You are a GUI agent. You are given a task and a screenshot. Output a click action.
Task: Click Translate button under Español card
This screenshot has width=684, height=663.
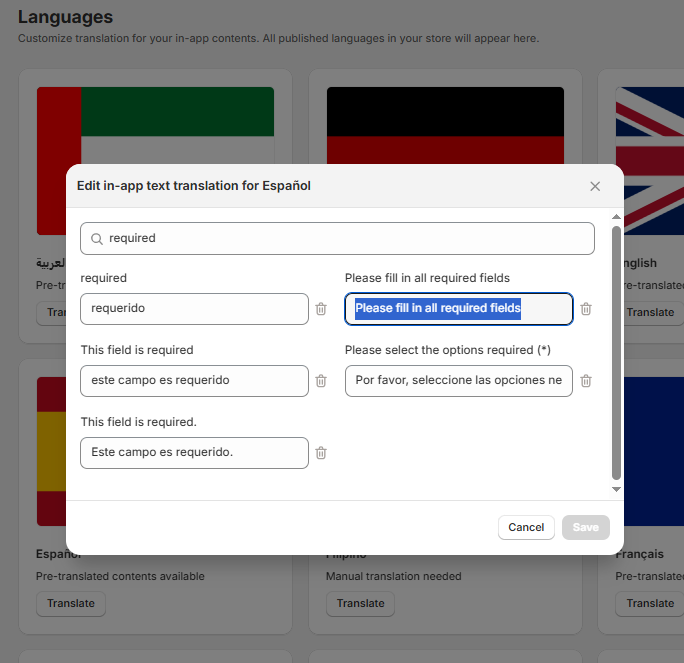tap(71, 604)
